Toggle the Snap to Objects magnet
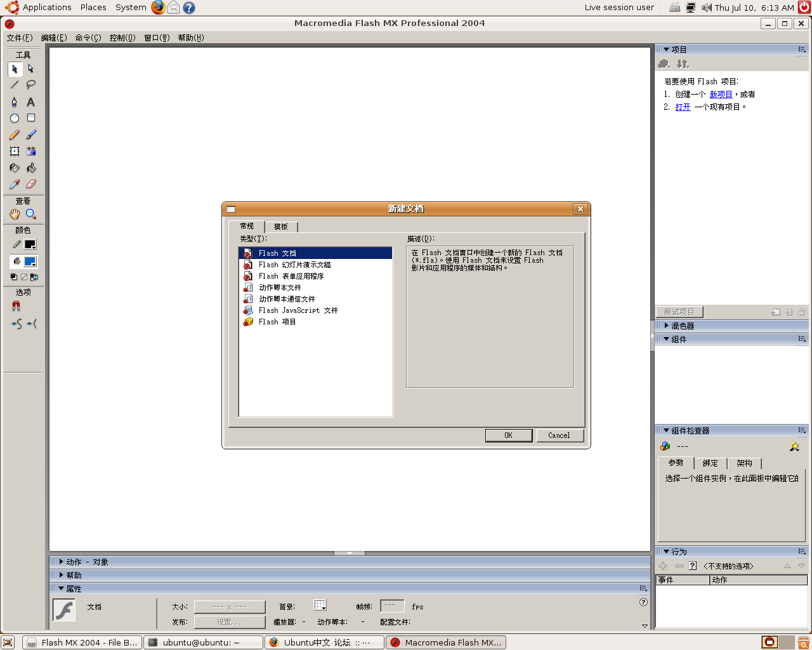 (16, 306)
